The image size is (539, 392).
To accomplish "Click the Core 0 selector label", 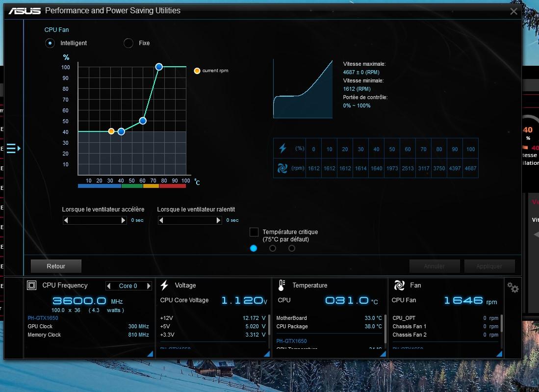I will pyautogui.click(x=128, y=286).
